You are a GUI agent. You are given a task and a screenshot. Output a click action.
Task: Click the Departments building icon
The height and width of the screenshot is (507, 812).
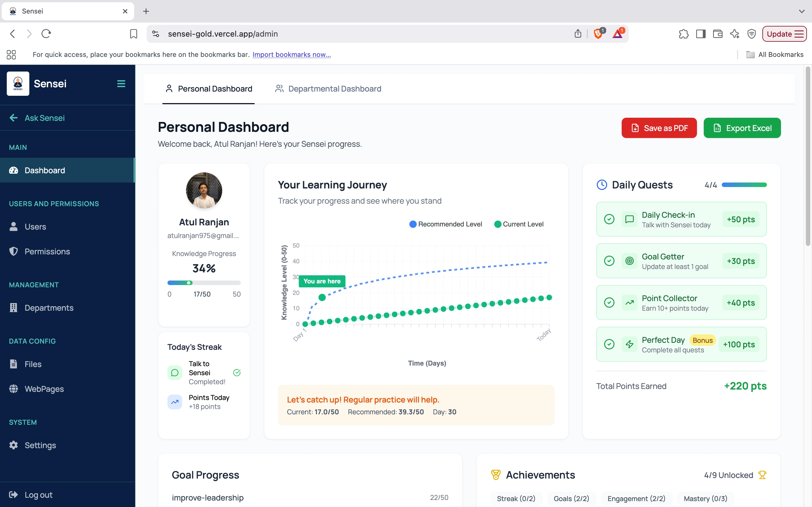click(x=14, y=308)
